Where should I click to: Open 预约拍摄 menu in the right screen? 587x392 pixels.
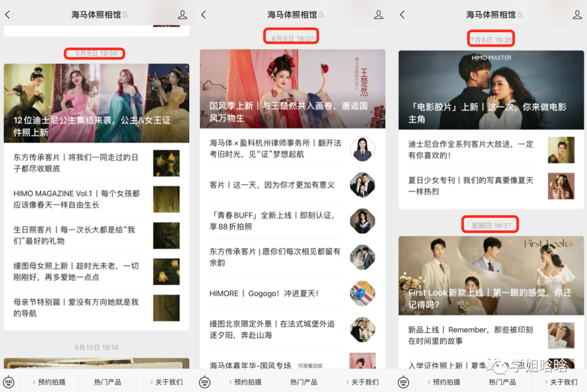click(x=444, y=382)
